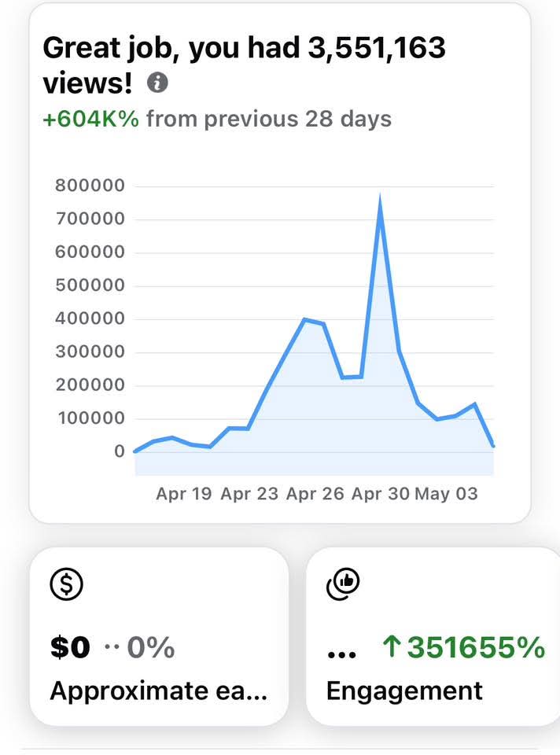Open the "Approximate ea..." card label
Image resolution: width=560 pixels, height=755 pixels.
pos(158,691)
